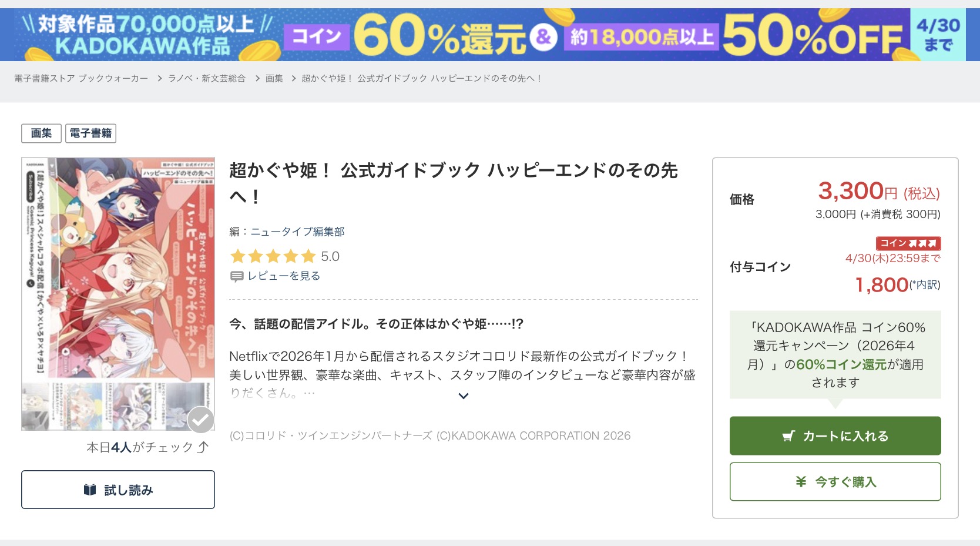
Task: Go to the BookWalker store home breadcrumb
Action: click(81, 78)
